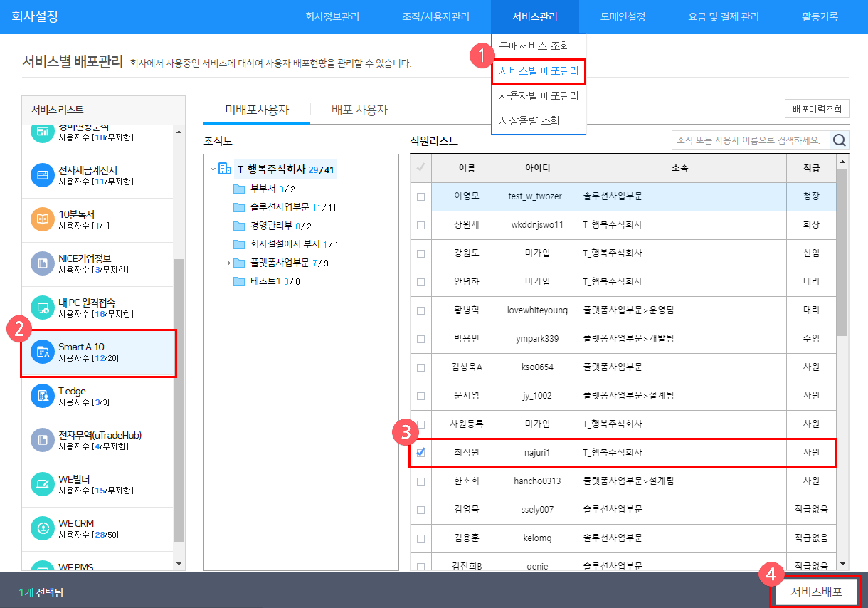
Task: Open the 10분독서 book icon
Action: 43,219
